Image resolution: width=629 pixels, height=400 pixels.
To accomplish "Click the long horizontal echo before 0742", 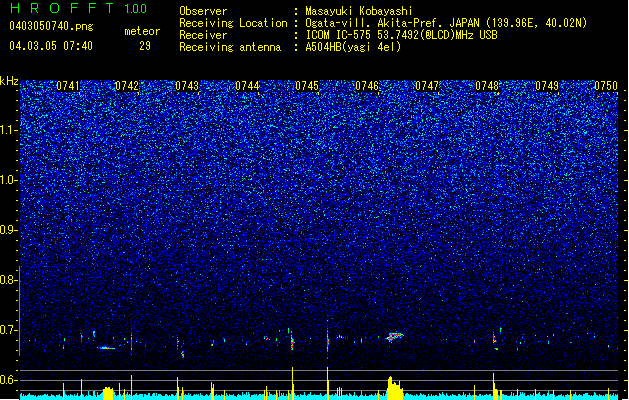I will pyautogui.click(x=107, y=348).
